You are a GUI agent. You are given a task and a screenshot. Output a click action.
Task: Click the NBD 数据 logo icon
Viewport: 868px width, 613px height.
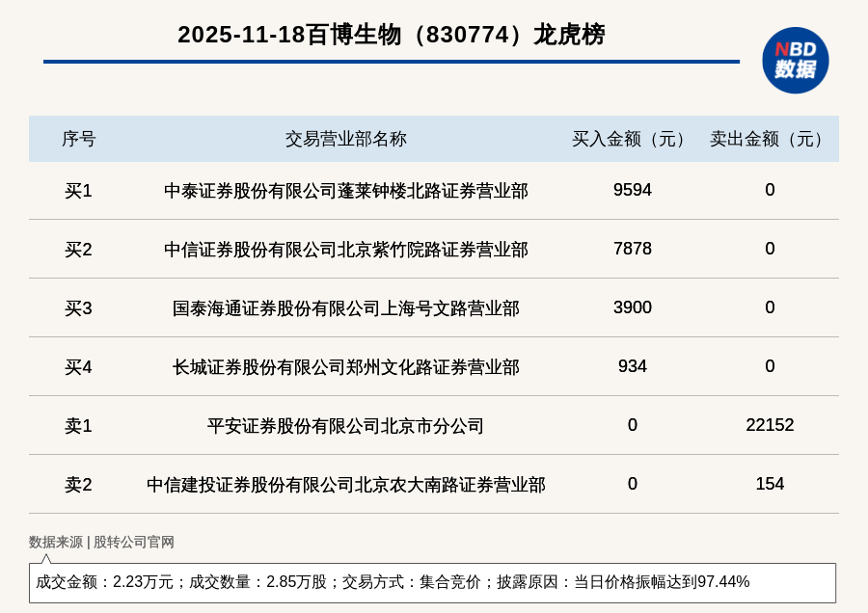(x=795, y=60)
